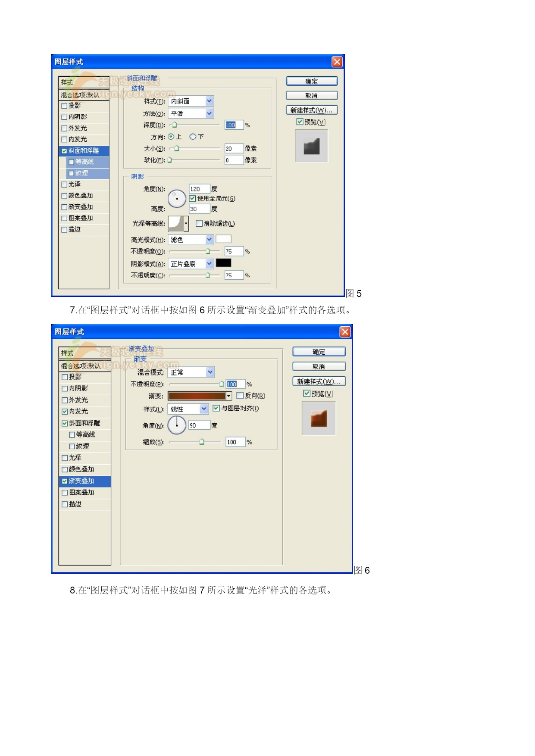This screenshot has width=535, height=756.
Task: Enable the 消除锯齿 anti-alias checkbox
Action: (199, 223)
